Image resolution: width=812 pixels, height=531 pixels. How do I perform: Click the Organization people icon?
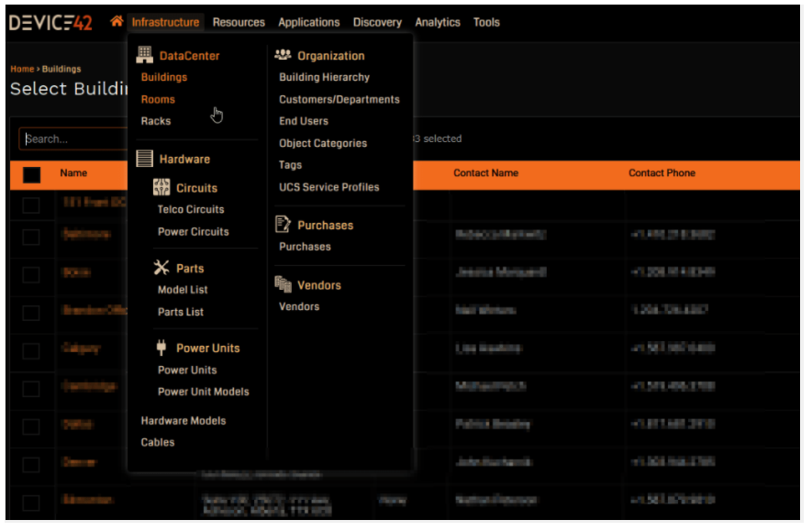(x=284, y=54)
